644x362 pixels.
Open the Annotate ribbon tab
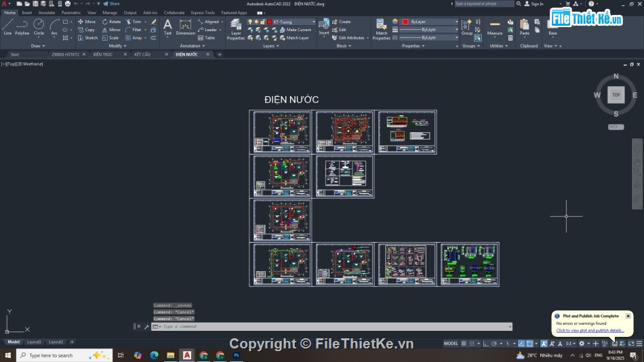(x=47, y=13)
